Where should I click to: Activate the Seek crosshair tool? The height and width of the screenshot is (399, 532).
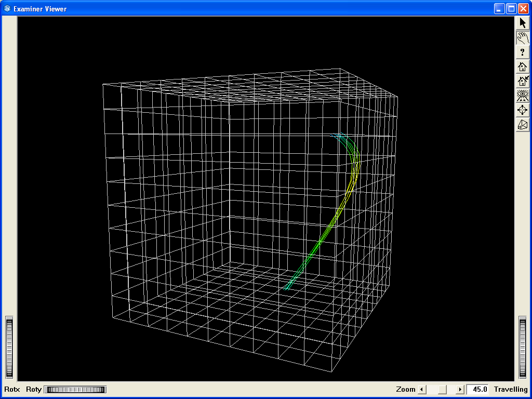tap(523, 110)
